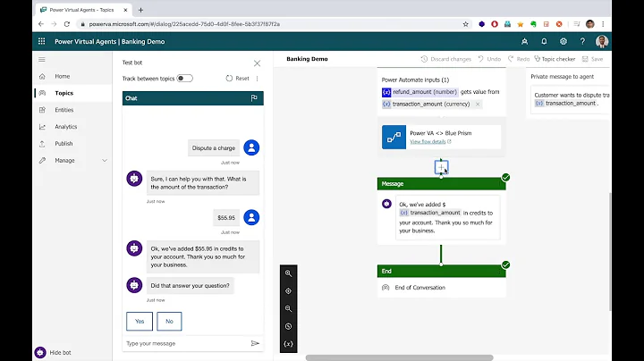Viewport: 644px width, 361px height.
Task: Click Power Automate inputs (1) label
Action: click(x=415, y=80)
